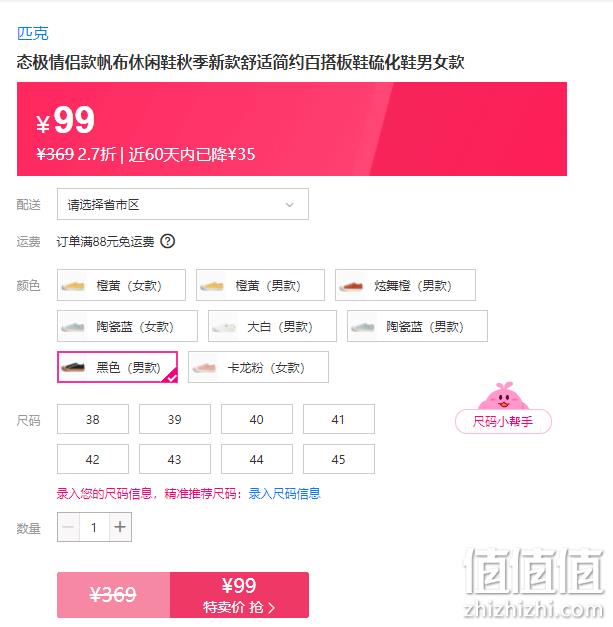
Task: Deselect the checked 黑色（男款）option
Action: pyautogui.click(x=118, y=367)
